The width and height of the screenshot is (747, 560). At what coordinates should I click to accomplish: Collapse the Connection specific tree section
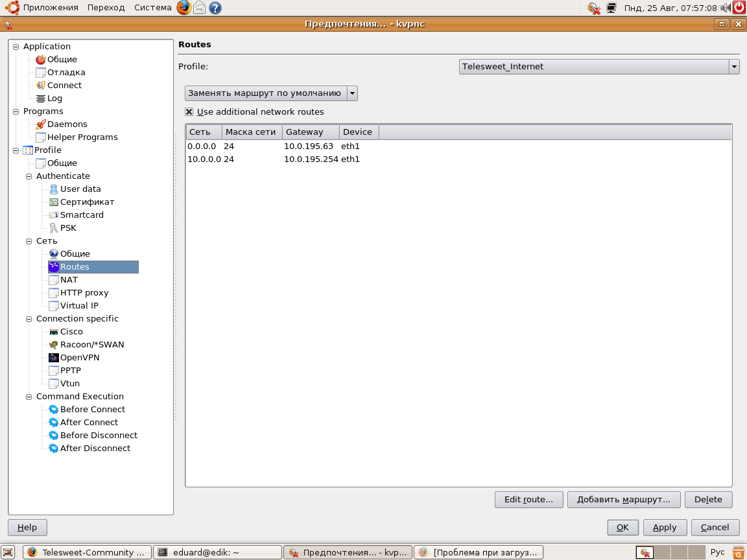pos(29,319)
